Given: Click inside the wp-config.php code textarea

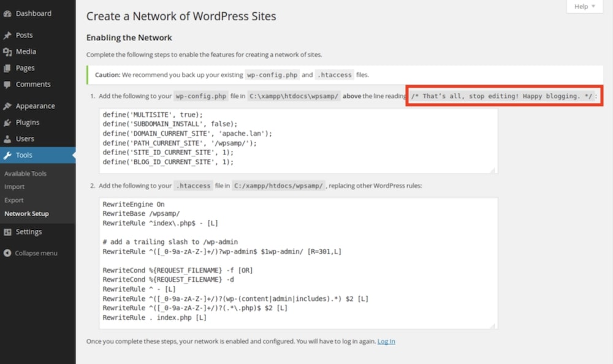Looking at the screenshot, I should click(299, 141).
